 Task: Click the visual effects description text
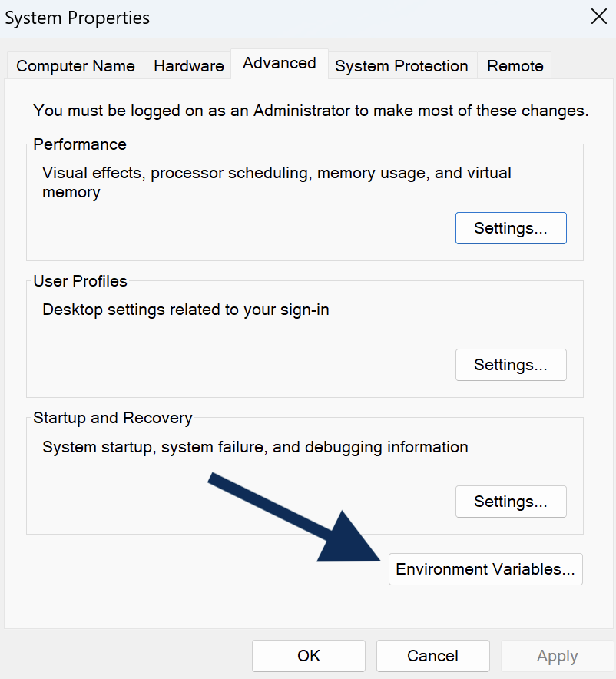[277, 182]
